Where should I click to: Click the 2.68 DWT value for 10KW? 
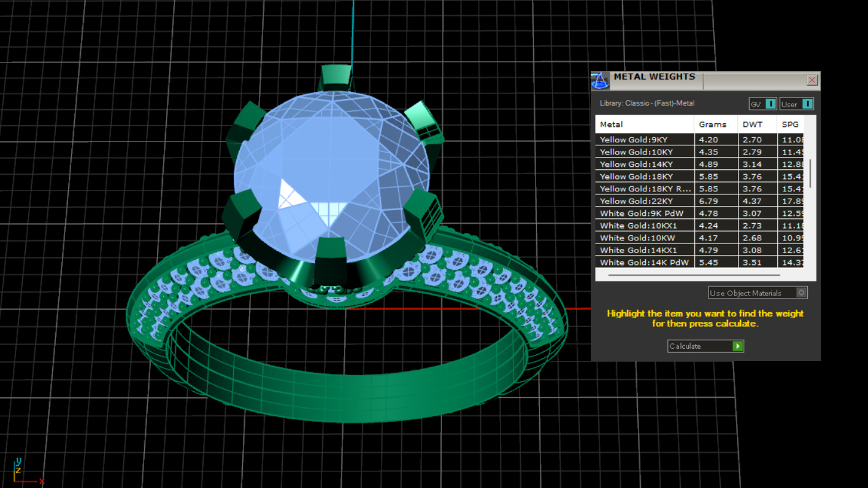[752, 238]
